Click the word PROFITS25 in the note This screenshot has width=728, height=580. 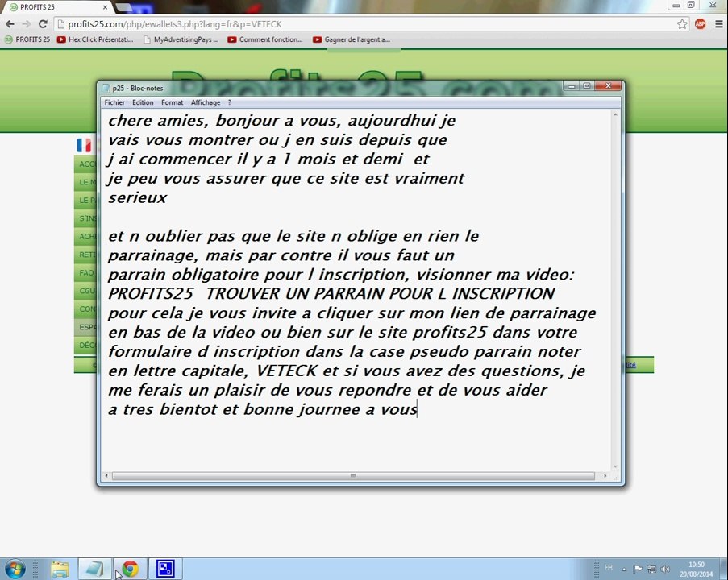click(151, 294)
